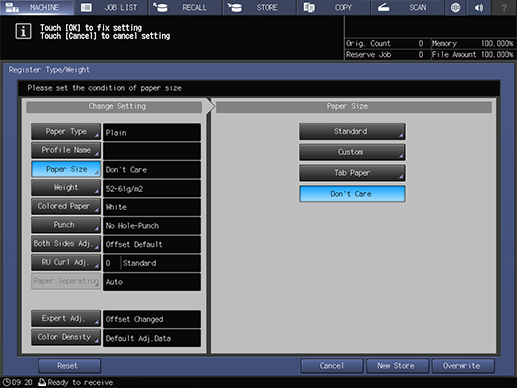
Task: Go to the STORE tab
Action: pyautogui.click(x=259, y=7)
